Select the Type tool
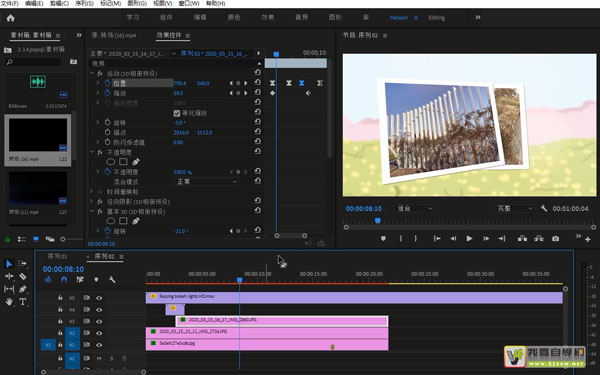The image size is (600, 375). (x=23, y=302)
